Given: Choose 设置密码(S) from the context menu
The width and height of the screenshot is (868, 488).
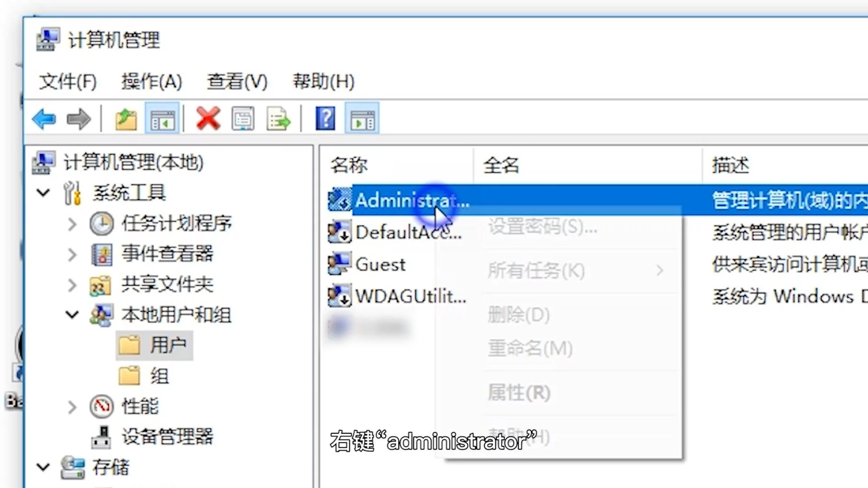Looking at the screenshot, I should 542,226.
